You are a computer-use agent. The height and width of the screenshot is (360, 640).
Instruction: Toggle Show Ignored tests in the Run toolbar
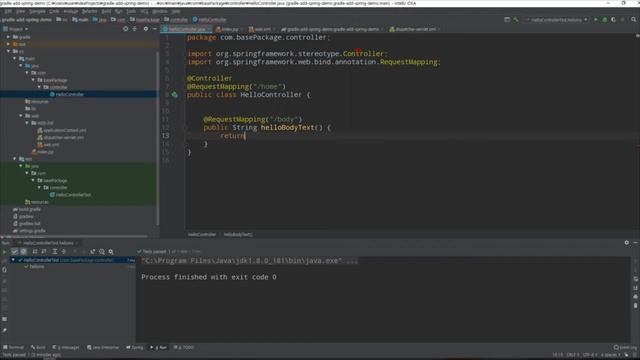[x=24, y=252]
